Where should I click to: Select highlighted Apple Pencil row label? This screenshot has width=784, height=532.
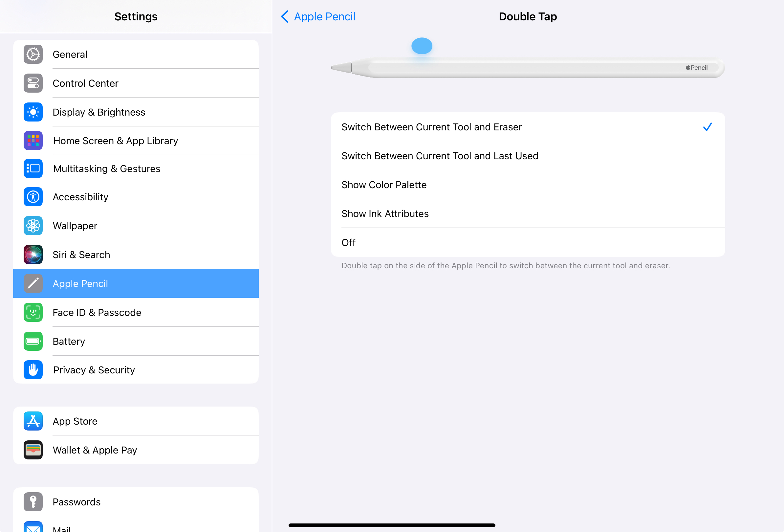click(80, 283)
